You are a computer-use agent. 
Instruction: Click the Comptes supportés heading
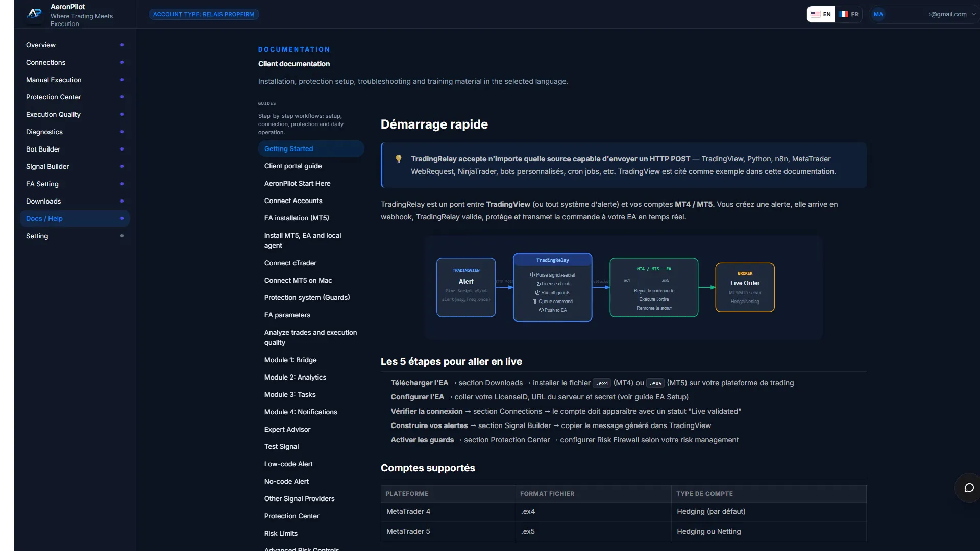(428, 468)
